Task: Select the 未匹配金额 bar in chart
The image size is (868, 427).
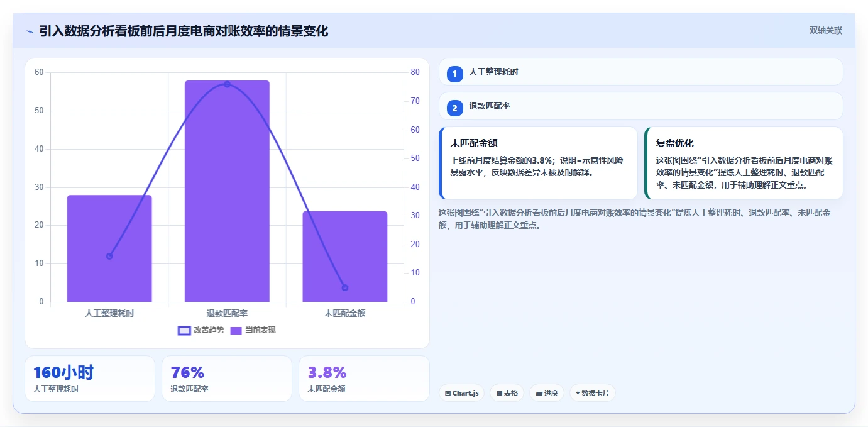Action: [x=344, y=257]
